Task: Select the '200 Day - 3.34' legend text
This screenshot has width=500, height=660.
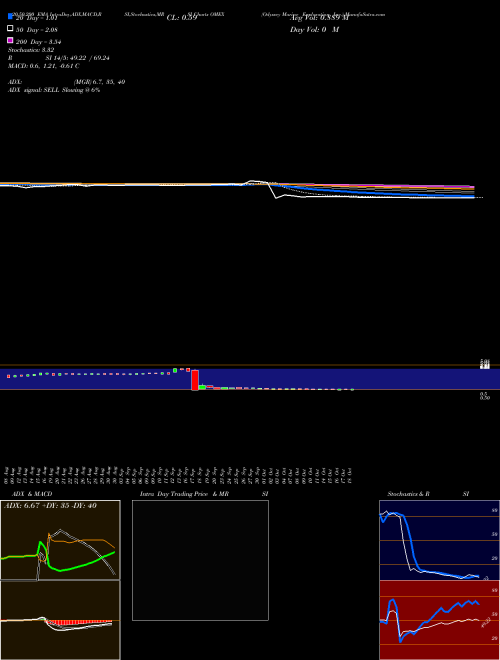Action: point(39,42)
